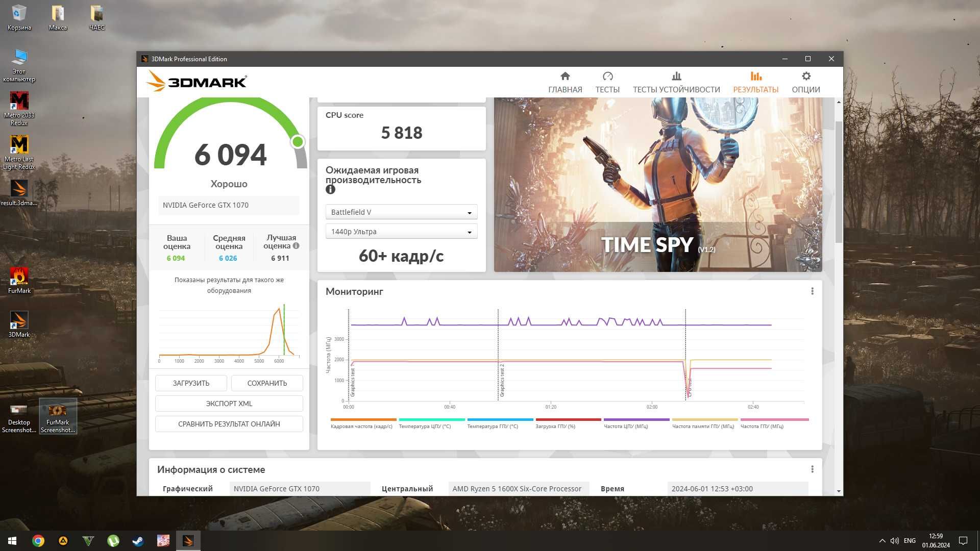Screen dimensions: 980x551
Task: Open the Windows Start menu
Action: pyautogui.click(x=12, y=541)
